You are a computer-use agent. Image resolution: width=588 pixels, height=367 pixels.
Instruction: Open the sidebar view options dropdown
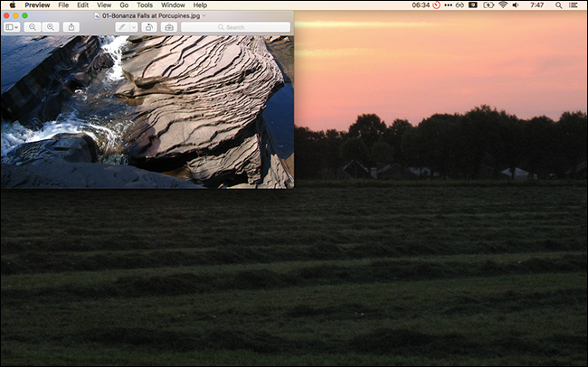pos(12,27)
